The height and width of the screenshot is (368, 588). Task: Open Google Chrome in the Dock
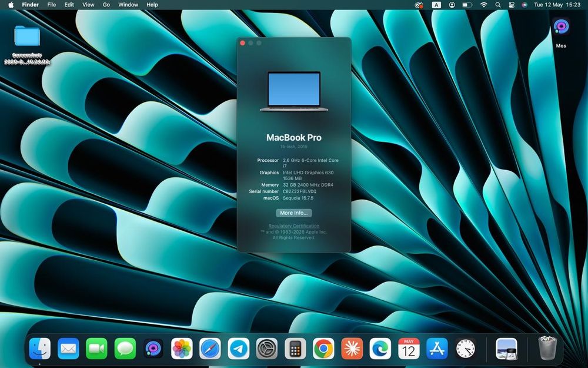[x=323, y=349]
